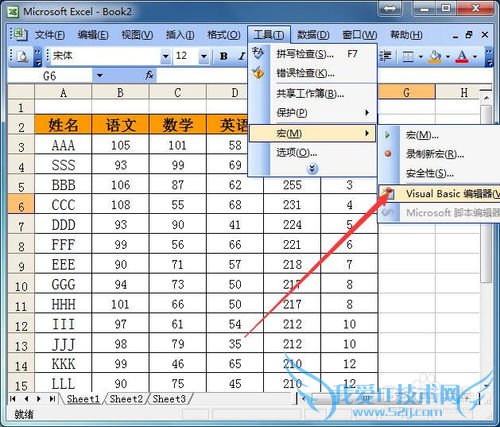The width and height of the screenshot is (500, 427).
Task: Click the Italic formatting button
Action: pos(241,56)
